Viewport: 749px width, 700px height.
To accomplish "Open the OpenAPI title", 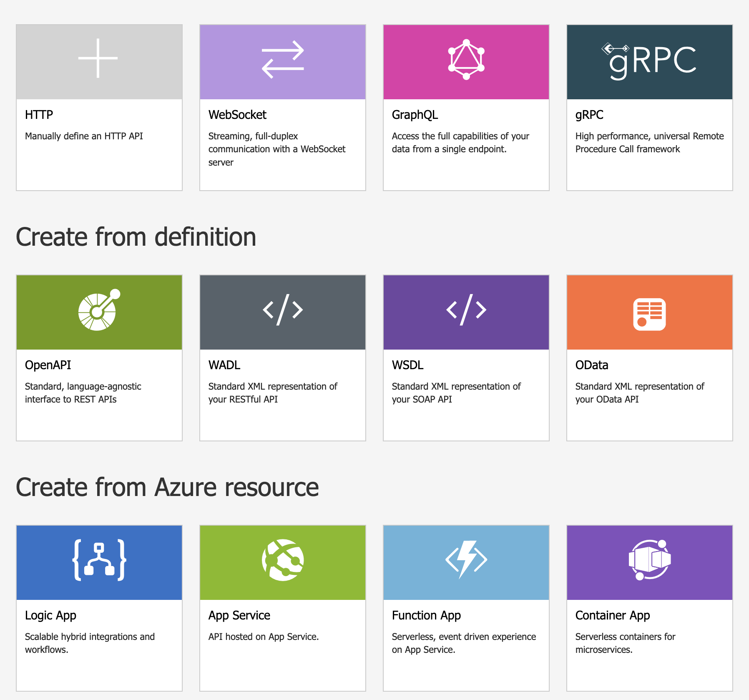I will pyautogui.click(x=48, y=365).
